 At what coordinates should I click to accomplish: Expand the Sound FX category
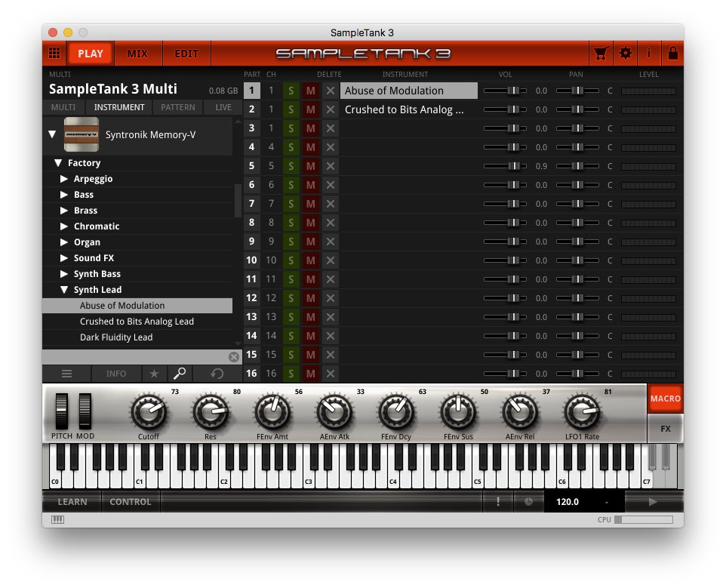click(x=64, y=258)
